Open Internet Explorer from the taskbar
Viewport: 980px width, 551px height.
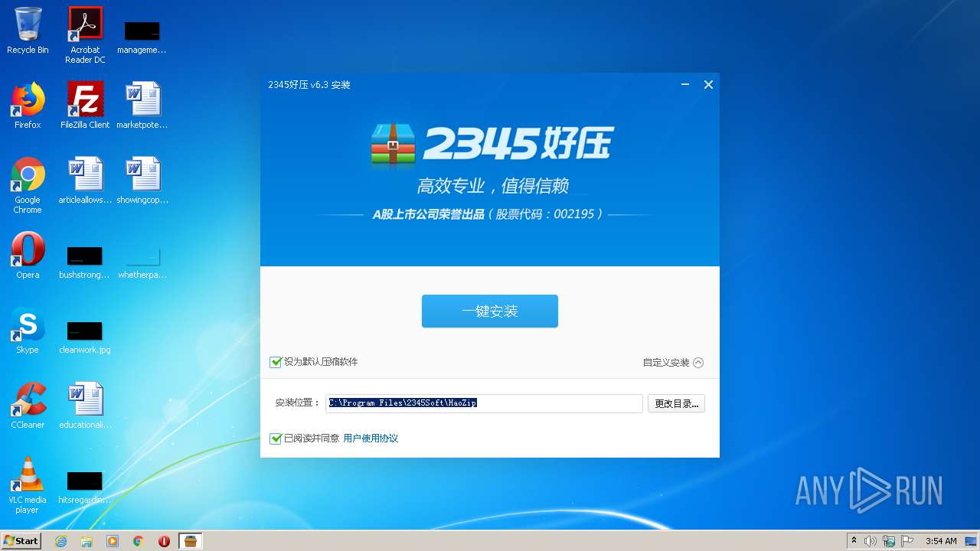tap(60, 541)
